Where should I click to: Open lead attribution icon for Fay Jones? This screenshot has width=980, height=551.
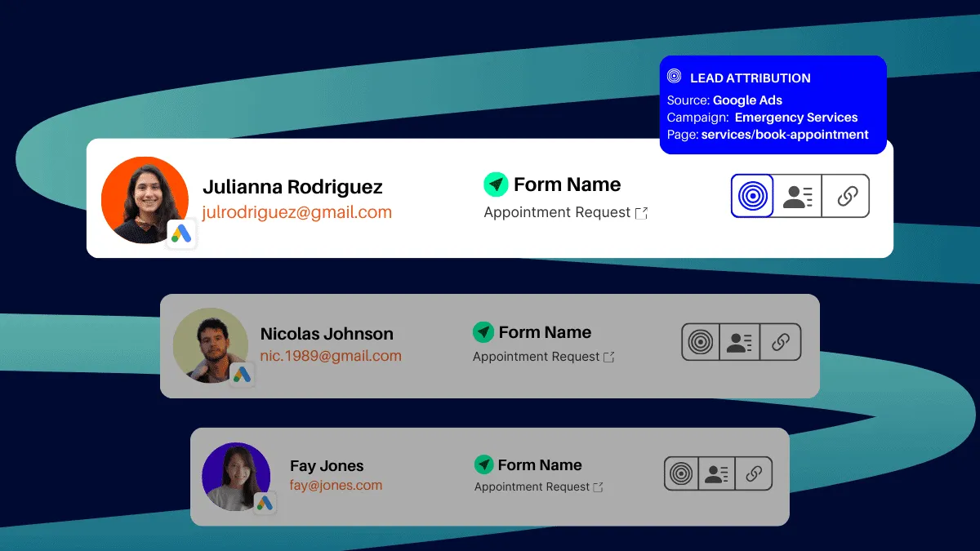(x=681, y=473)
